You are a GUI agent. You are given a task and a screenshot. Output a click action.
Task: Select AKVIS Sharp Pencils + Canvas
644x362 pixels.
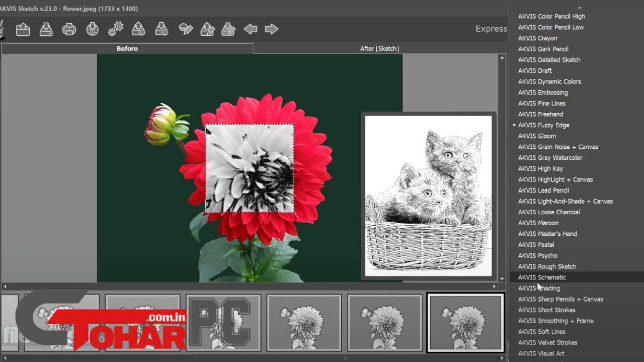pos(560,299)
